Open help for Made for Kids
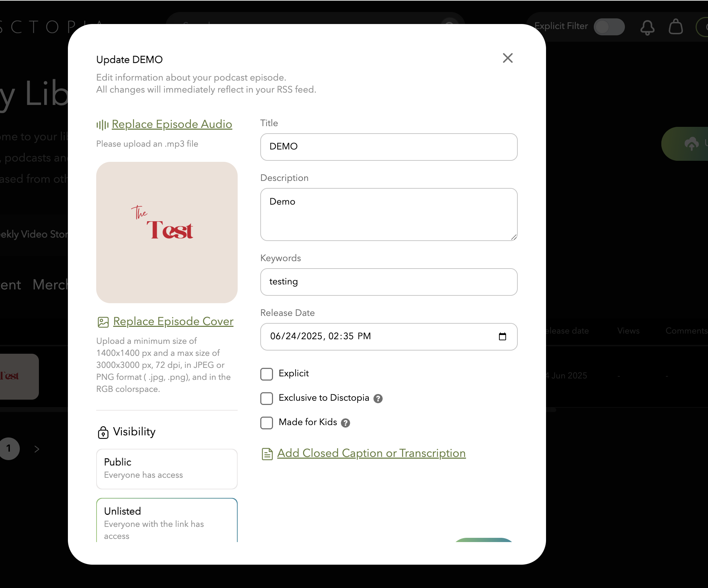708x588 pixels. tap(346, 423)
